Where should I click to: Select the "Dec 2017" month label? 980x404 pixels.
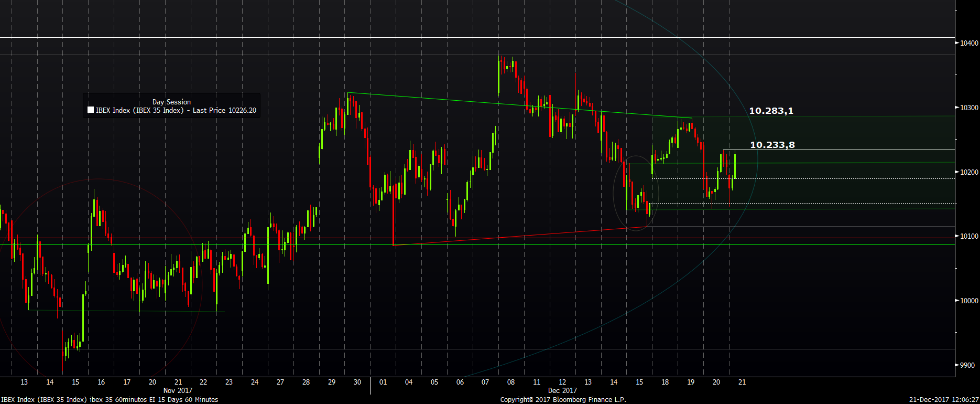[x=562, y=390]
